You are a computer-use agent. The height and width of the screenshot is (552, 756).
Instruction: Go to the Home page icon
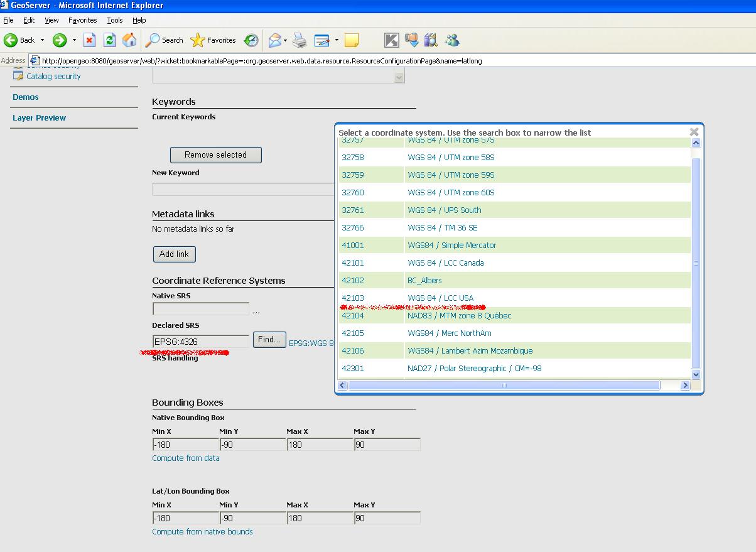click(129, 40)
